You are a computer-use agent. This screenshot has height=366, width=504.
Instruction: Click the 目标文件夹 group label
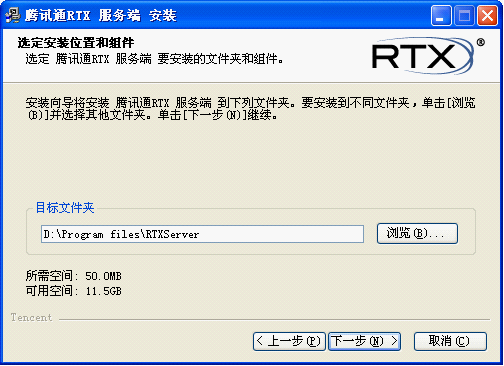pos(65,208)
